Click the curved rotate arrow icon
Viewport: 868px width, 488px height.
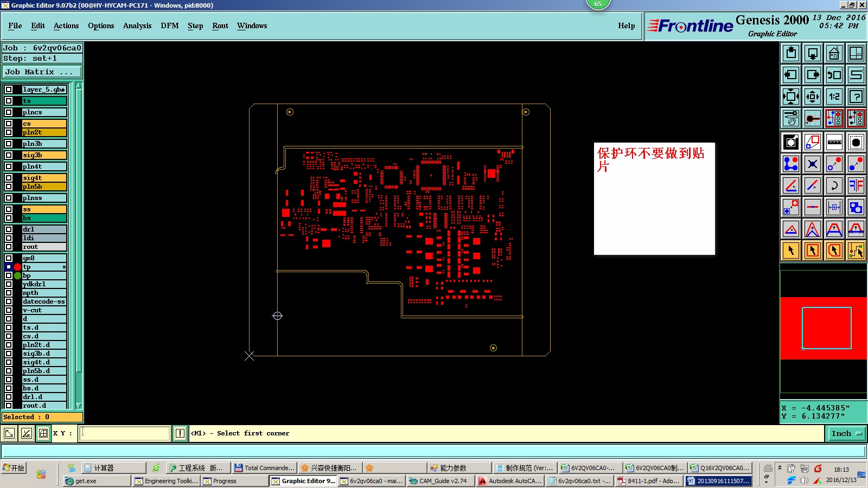coord(834,185)
